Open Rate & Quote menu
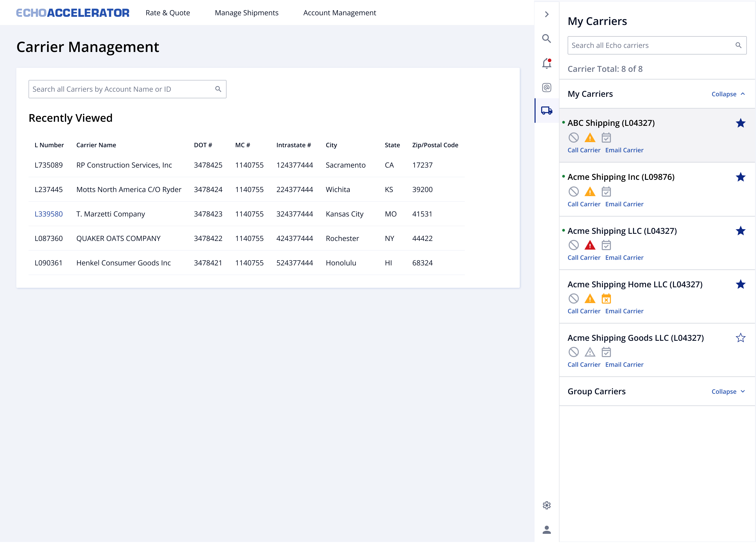The width and height of the screenshot is (756, 543). pos(168,13)
